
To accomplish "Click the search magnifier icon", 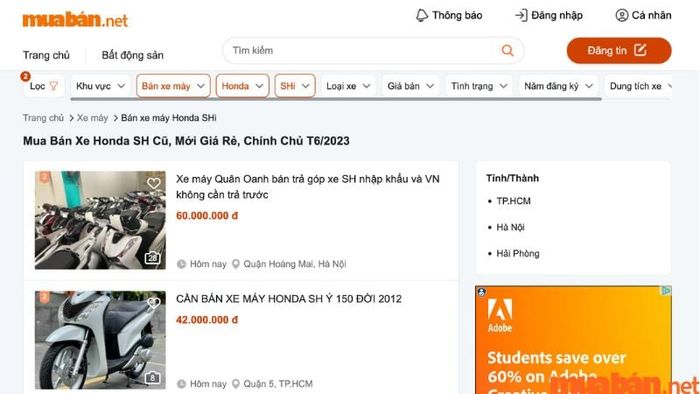I will click(x=507, y=50).
